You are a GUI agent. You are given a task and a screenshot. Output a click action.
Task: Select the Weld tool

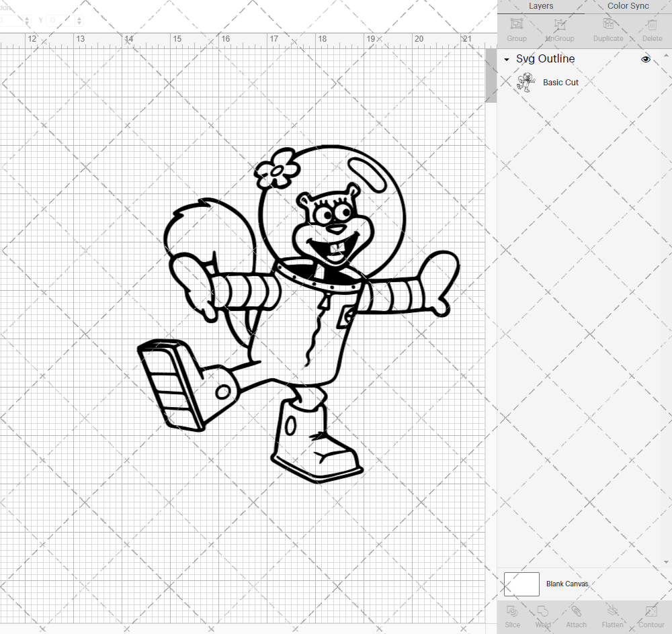pyautogui.click(x=543, y=616)
